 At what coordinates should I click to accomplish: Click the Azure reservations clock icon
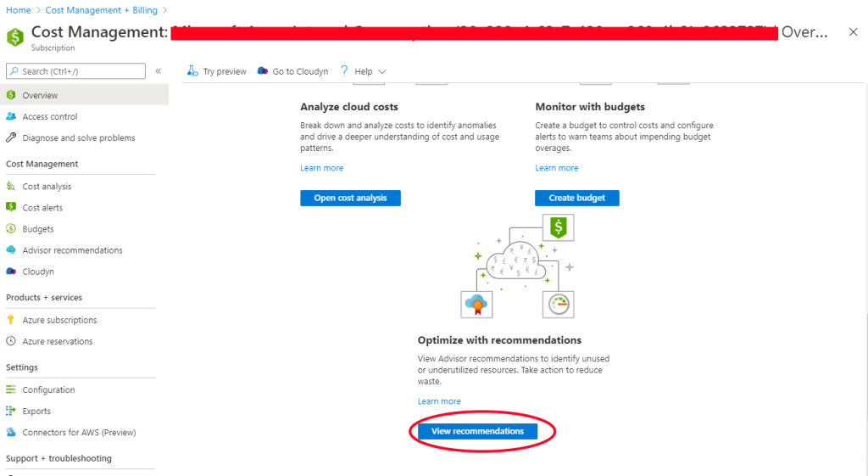(11, 341)
